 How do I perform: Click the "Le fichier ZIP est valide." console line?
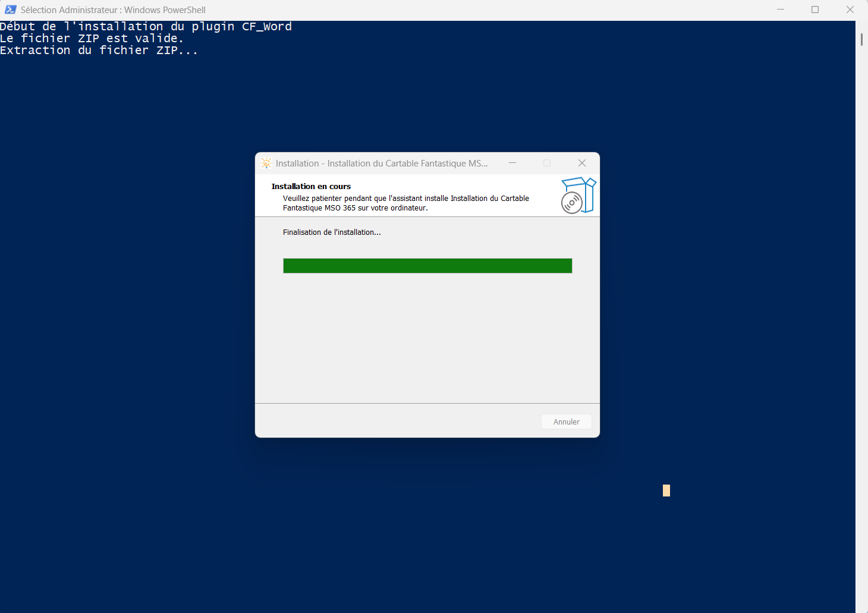click(92, 39)
